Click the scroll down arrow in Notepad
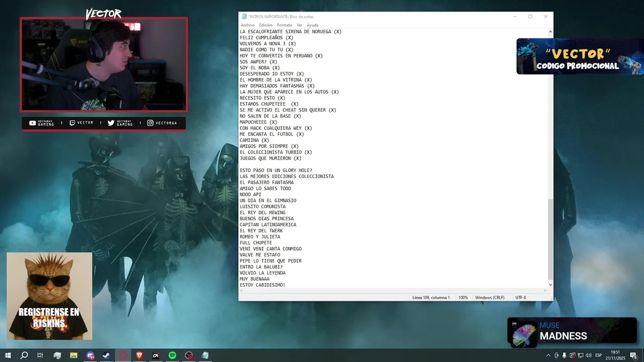This screenshot has height=362, width=644. coord(550,285)
